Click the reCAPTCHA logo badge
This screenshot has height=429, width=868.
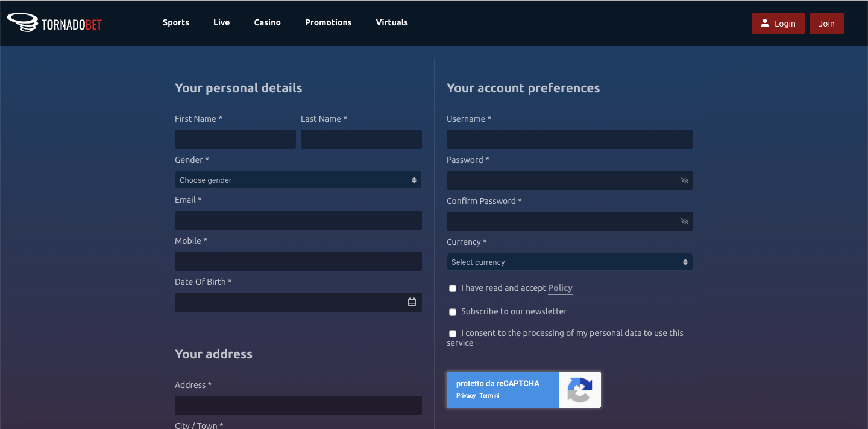tap(579, 390)
